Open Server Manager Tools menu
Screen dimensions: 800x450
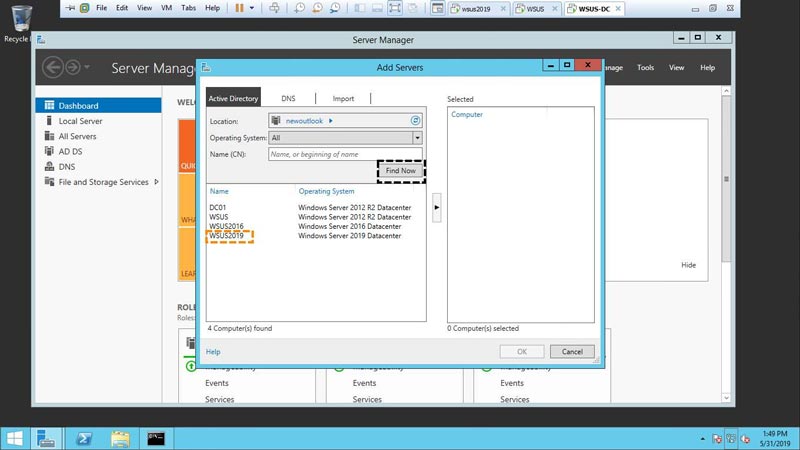point(645,67)
